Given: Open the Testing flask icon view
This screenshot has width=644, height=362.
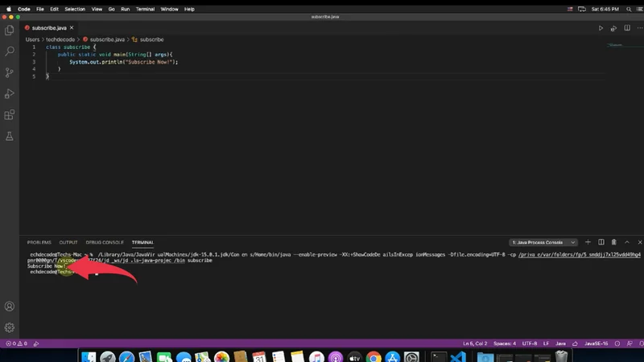Looking at the screenshot, I should [x=10, y=137].
